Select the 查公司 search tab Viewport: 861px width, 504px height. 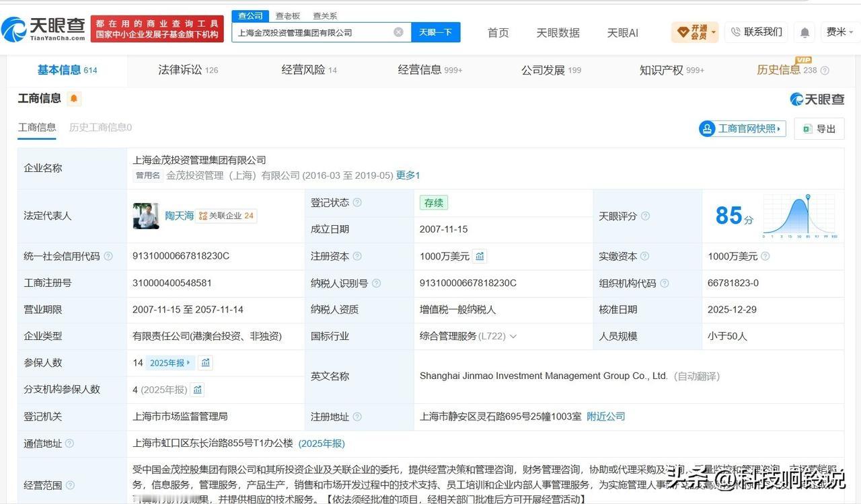tap(250, 15)
